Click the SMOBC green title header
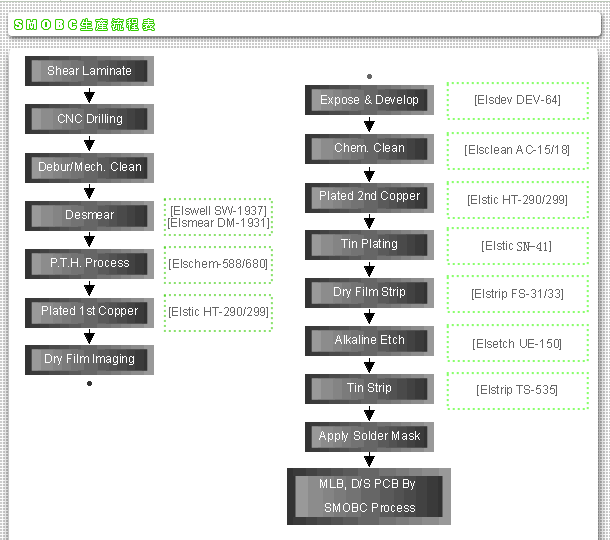Image resolution: width=610 pixels, height=540 pixels. [x=86, y=25]
